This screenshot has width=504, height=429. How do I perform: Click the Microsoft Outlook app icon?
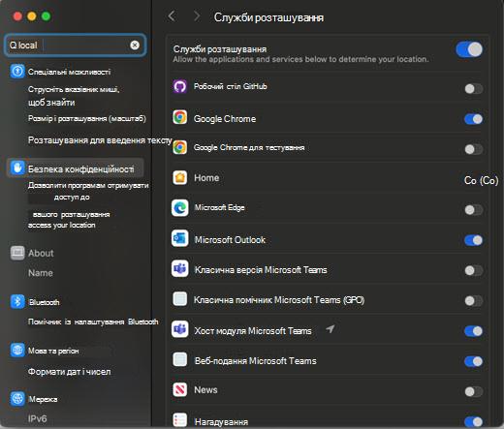coord(180,238)
